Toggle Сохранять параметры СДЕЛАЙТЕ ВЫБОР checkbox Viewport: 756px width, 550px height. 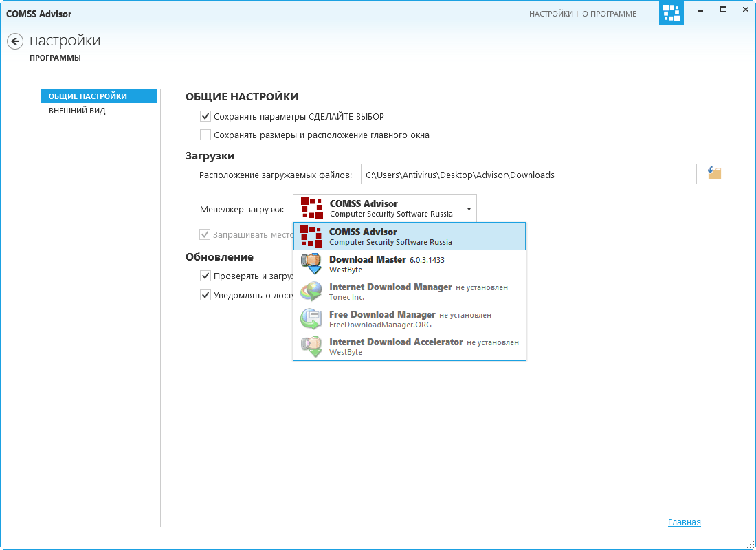[x=205, y=116]
